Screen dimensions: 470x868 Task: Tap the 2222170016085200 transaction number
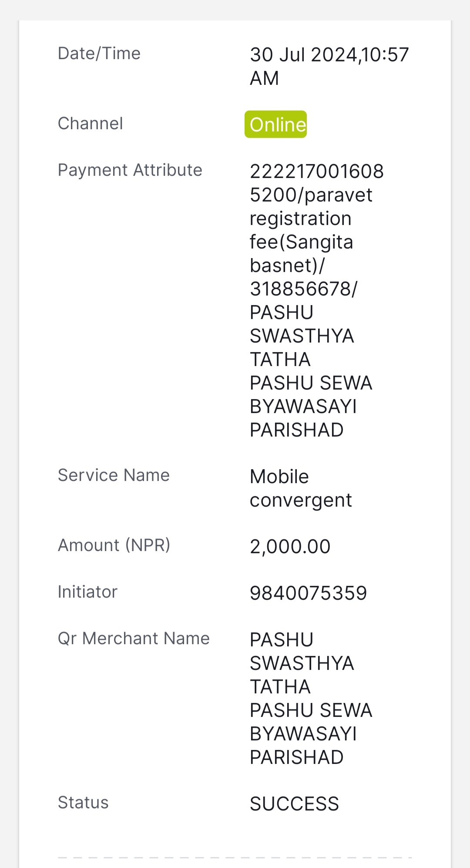317,183
